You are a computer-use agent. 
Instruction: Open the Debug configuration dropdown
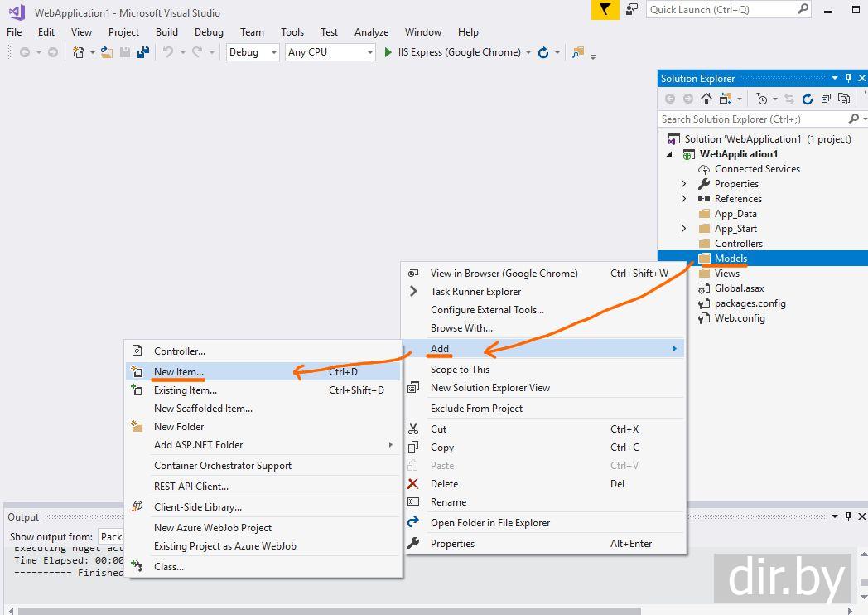click(253, 52)
